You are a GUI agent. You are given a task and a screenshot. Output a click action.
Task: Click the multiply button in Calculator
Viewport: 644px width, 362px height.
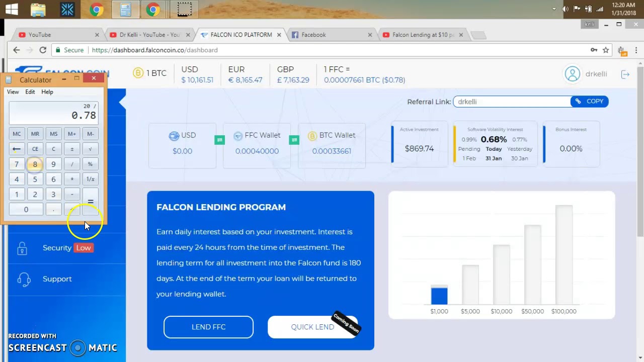[x=72, y=179]
